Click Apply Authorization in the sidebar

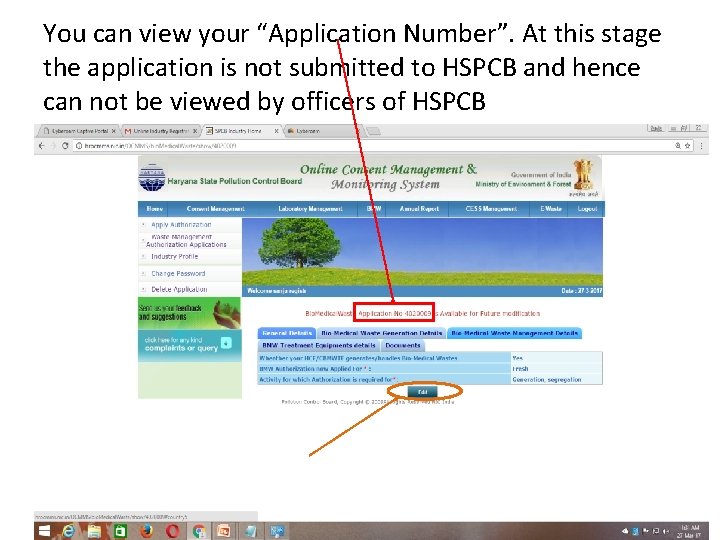tap(181, 225)
